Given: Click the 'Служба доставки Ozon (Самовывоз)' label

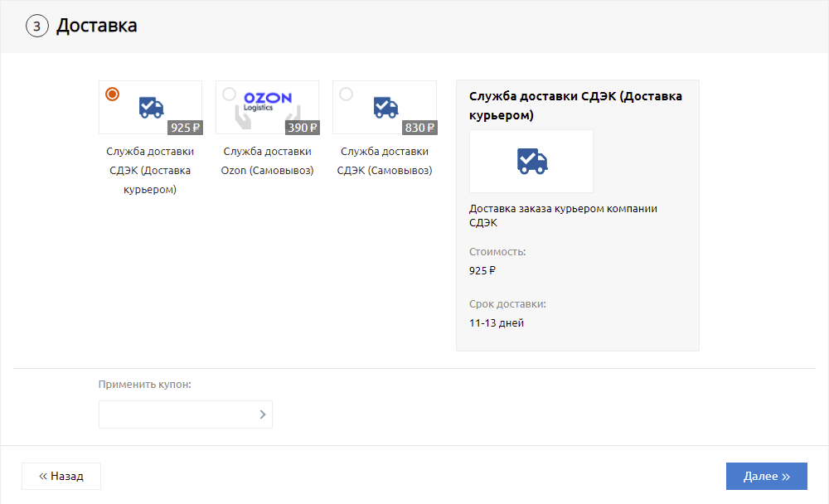Looking at the screenshot, I should (x=268, y=161).
